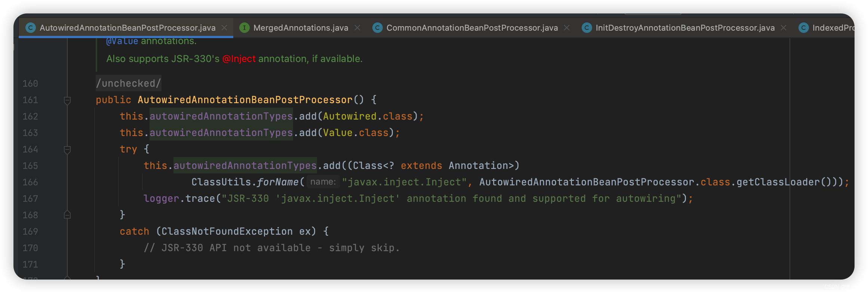868x293 pixels.
Task: Click the JSR-330 API not available comment
Action: (272, 248)
